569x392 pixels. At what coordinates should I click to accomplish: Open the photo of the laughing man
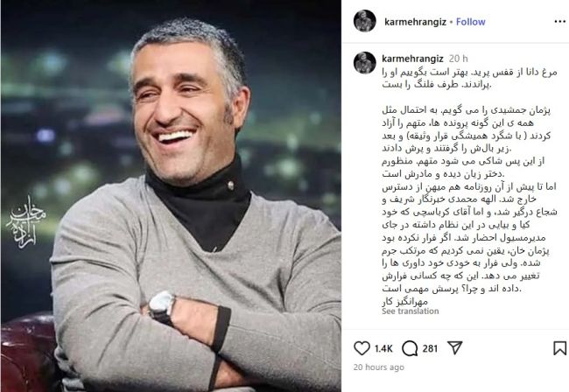(x=171, y=196)
